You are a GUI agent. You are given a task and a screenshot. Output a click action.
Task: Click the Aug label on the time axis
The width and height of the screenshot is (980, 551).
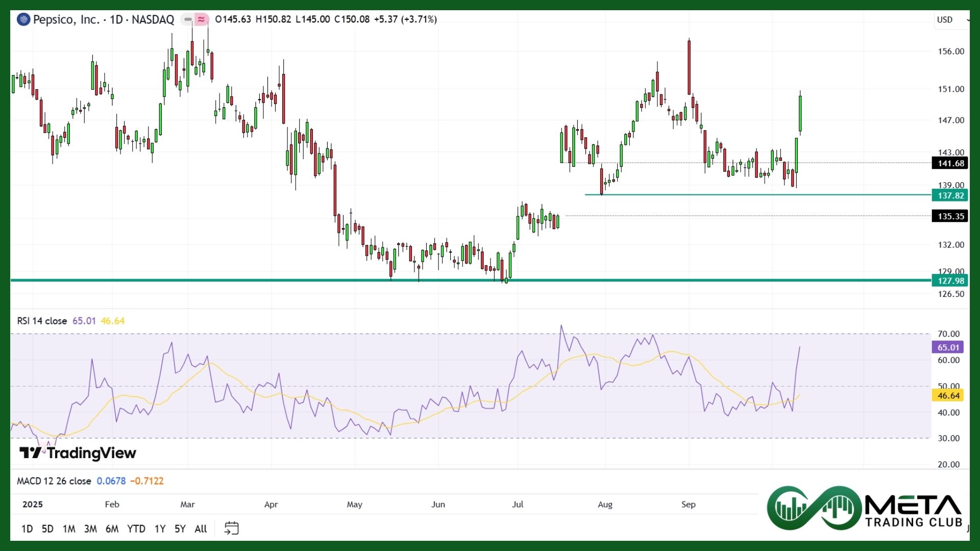605,504
